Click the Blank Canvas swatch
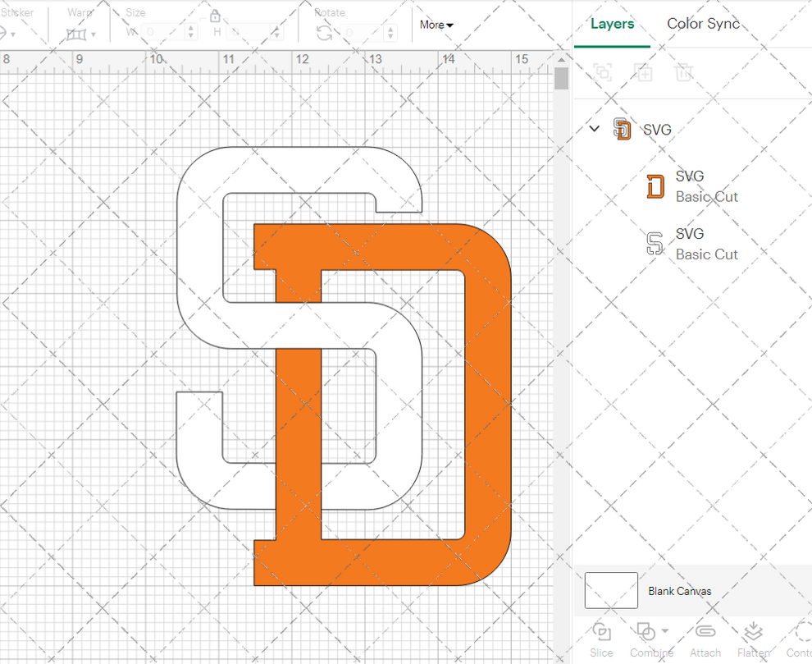The width and height of the screenshot is (812, 664). pos(611,590)
